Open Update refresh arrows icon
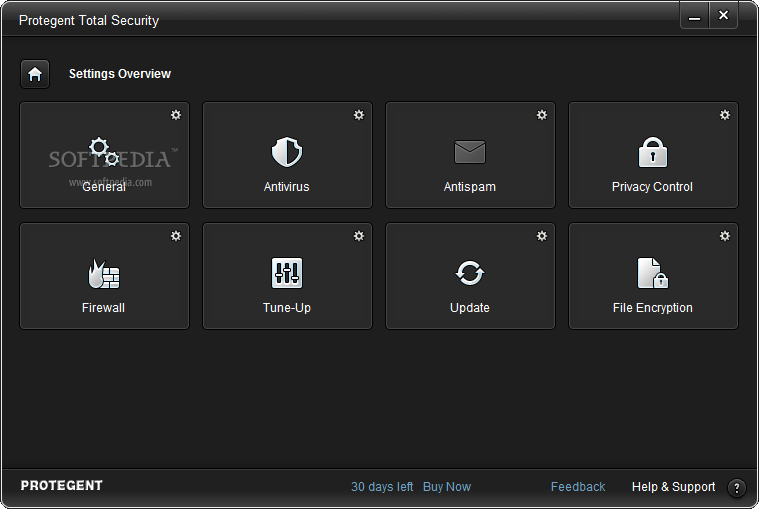The height and width of the screenshot is (509, 759). pos(470,273)
